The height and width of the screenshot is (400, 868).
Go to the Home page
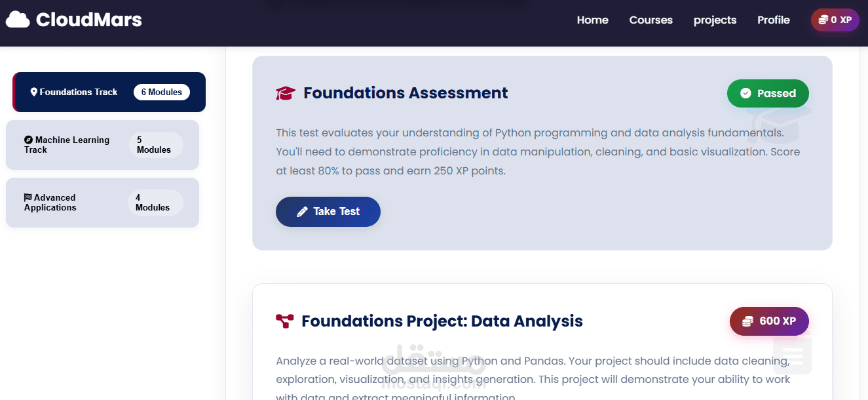(592, 20)
